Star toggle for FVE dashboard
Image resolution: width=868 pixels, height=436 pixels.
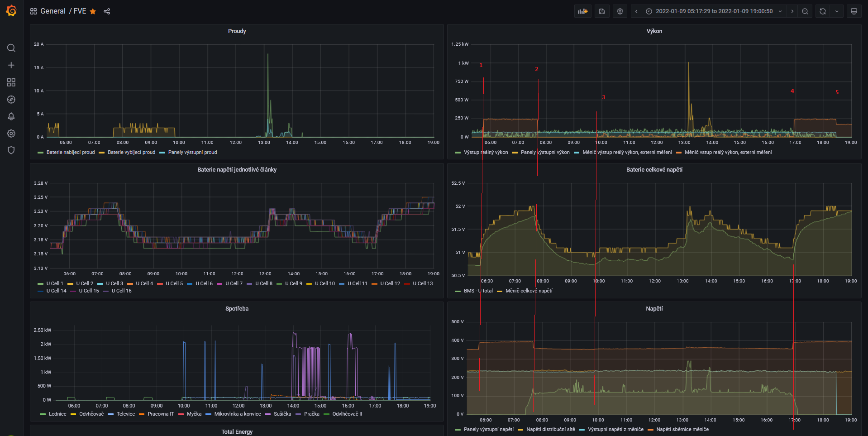pyautogui.click(x=93, y=11)
